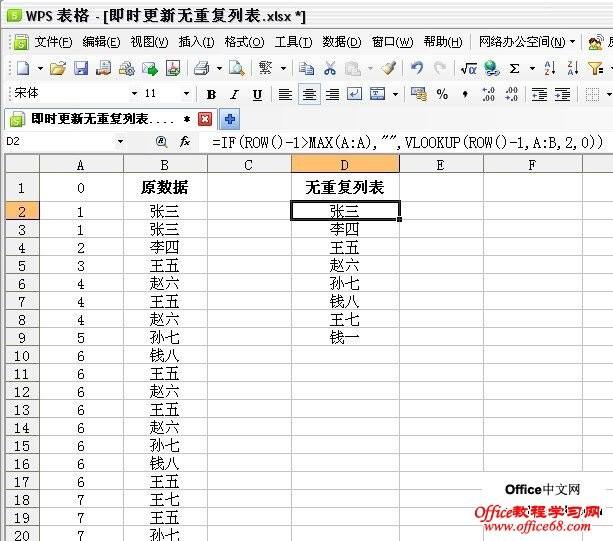Click cell D1 无重复列表
Viewport: 613px width, 541px height.
pyautogui.click(x=345, y=187)
